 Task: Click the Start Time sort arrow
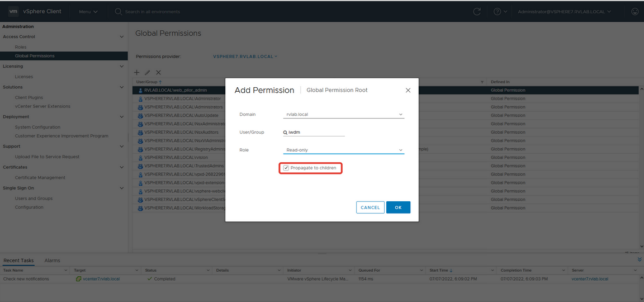tap(451, 270)
